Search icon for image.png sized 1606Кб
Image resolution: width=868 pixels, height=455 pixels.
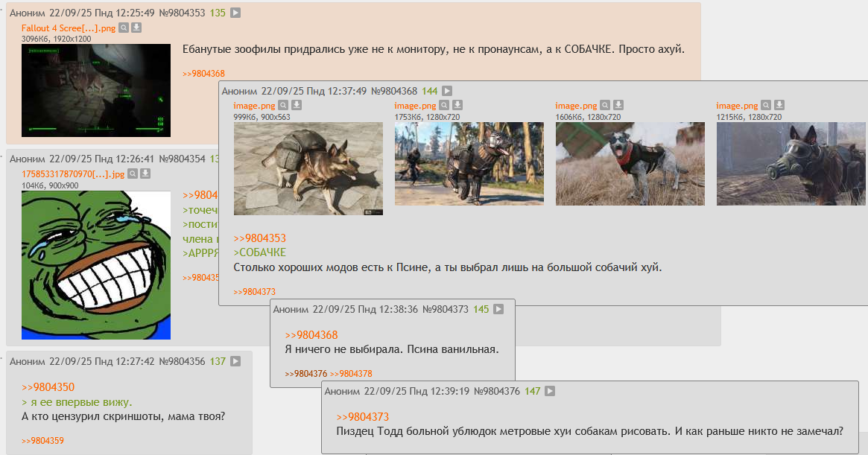tap(605, 105)
